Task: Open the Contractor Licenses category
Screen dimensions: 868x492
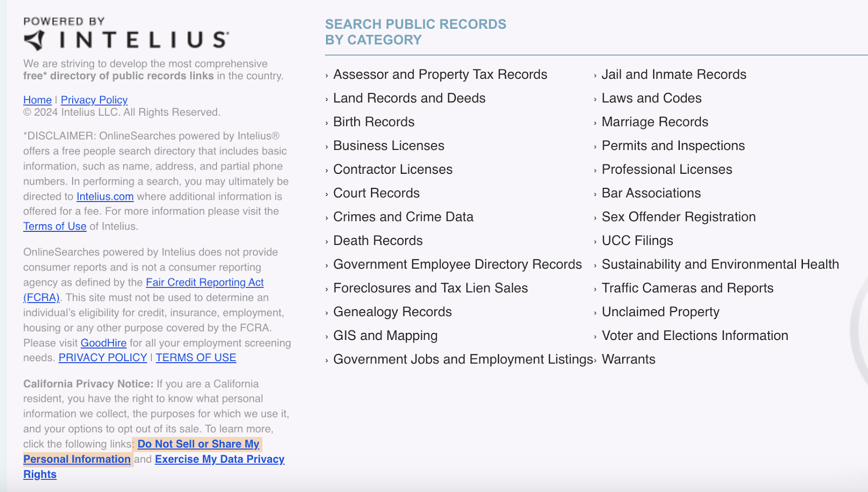Action: click(393, 169)
